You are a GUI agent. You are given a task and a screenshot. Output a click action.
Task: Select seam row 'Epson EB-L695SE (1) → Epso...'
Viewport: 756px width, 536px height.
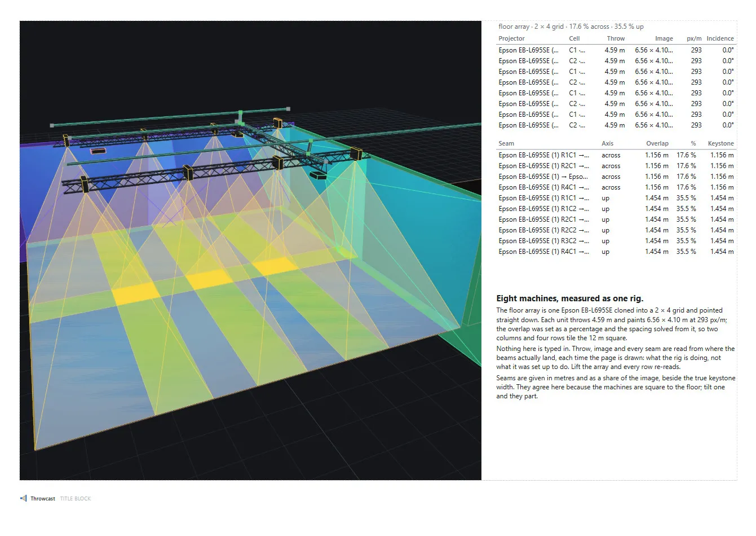[616, 177]
